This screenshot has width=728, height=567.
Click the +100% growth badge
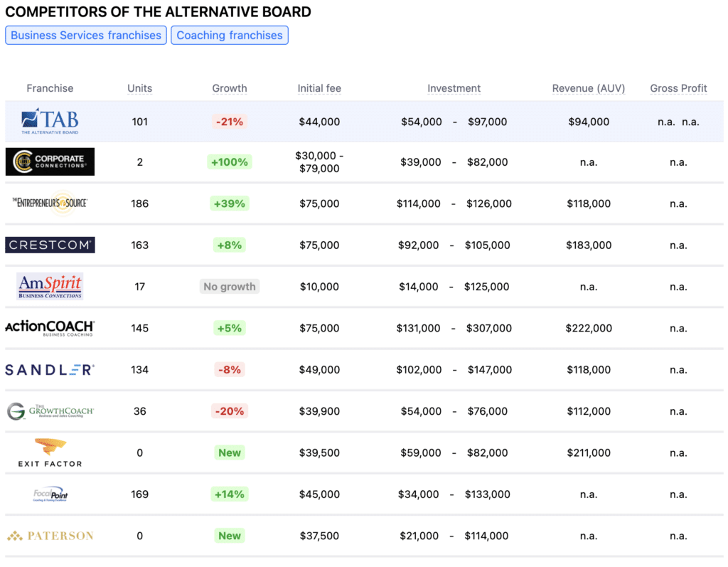(230, 161)
